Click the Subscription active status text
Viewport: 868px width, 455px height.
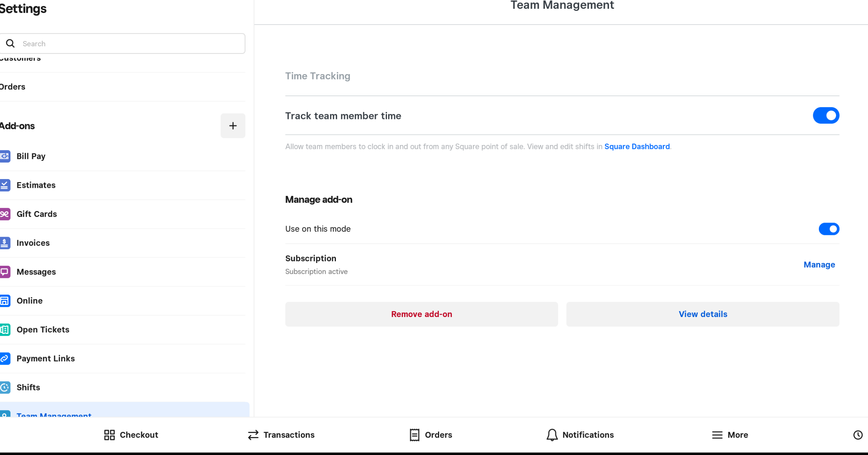coord(316,272)
